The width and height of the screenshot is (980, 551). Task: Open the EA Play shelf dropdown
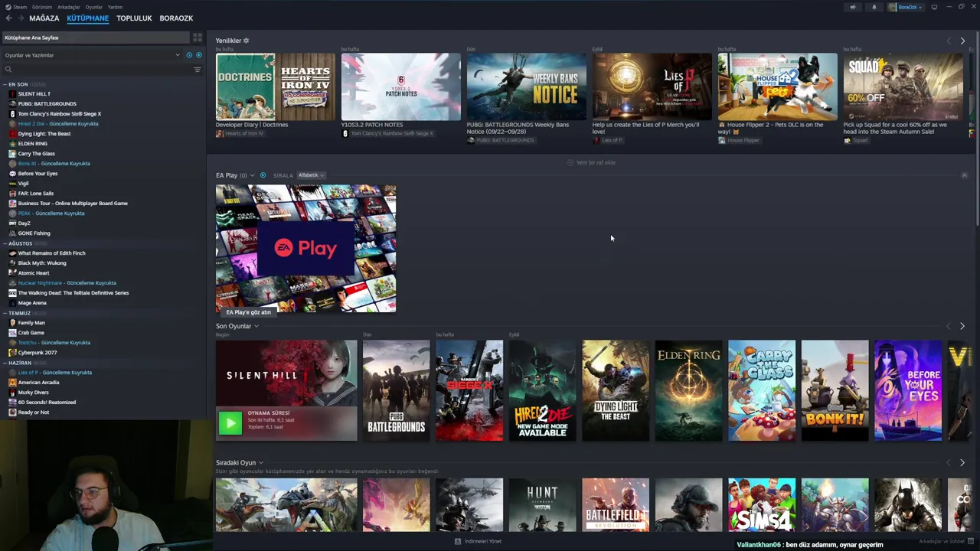pos(252,175)
